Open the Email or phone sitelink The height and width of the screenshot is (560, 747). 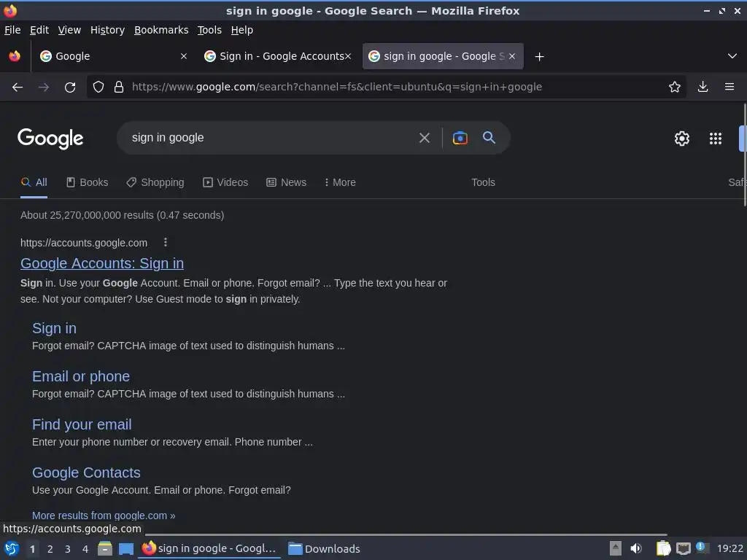81,376
